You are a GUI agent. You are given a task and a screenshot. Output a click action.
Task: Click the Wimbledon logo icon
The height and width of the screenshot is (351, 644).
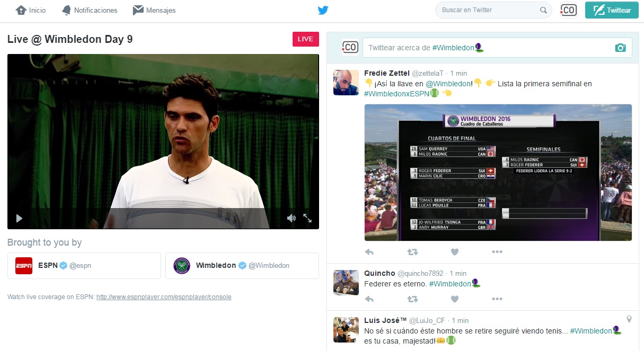tap(182, 266)
